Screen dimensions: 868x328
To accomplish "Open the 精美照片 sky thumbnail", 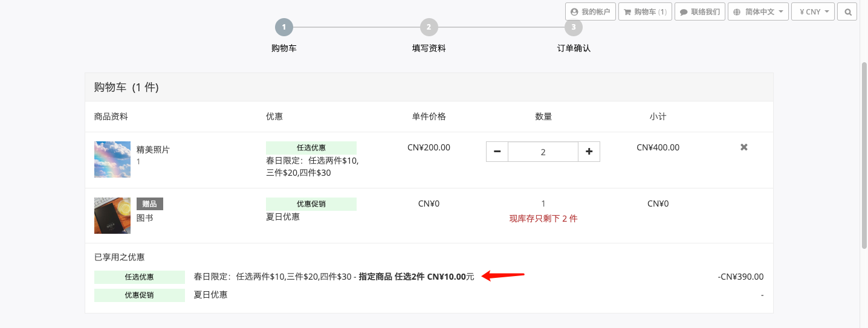I will pyautogui.click(x=112, y=159).
